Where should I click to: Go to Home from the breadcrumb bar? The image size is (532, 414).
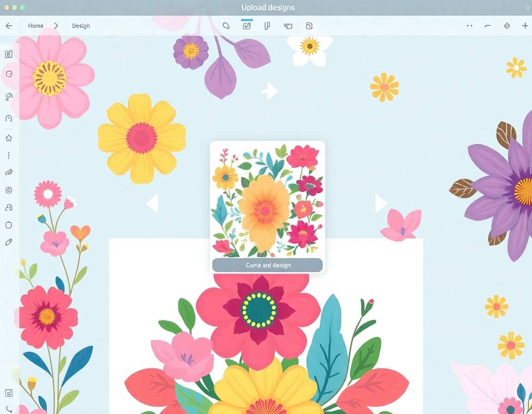(x=35, y=26)
